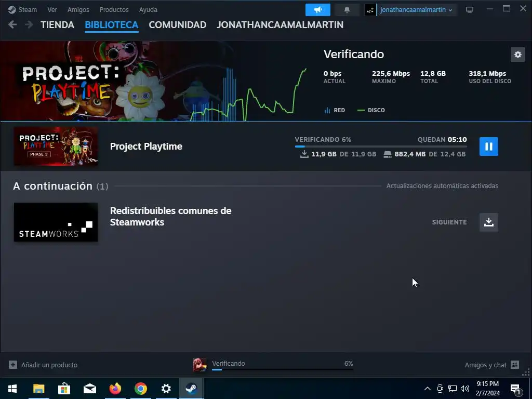Open the Ver menu
This screenshot has height=399, width=532.
point(52,9)
